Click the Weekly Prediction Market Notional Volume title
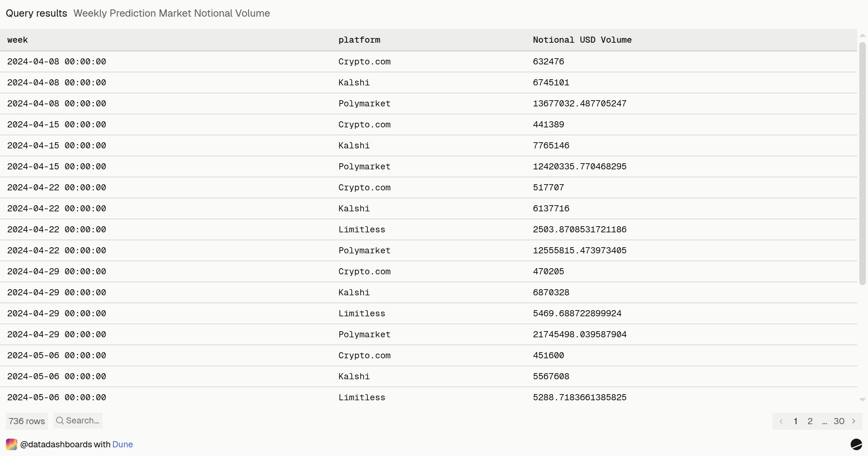Viewport: 868px width, 456px height. tap(172, 13)
